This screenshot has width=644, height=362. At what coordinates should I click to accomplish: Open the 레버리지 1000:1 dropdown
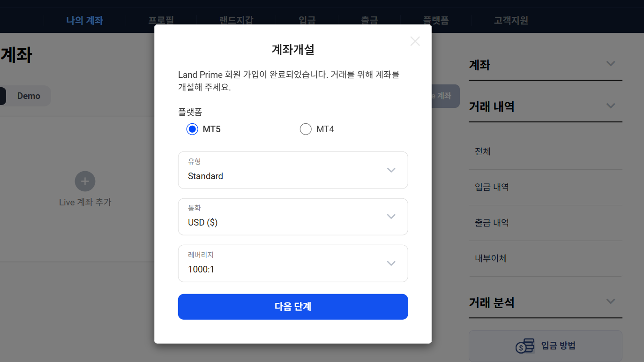[293, 264]
